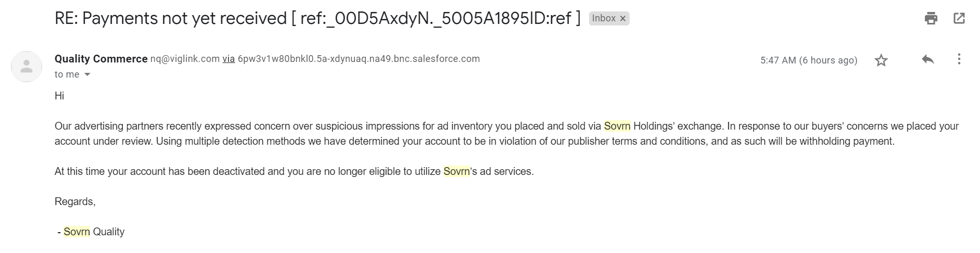Click the nq@viglink.com email address

185,59
